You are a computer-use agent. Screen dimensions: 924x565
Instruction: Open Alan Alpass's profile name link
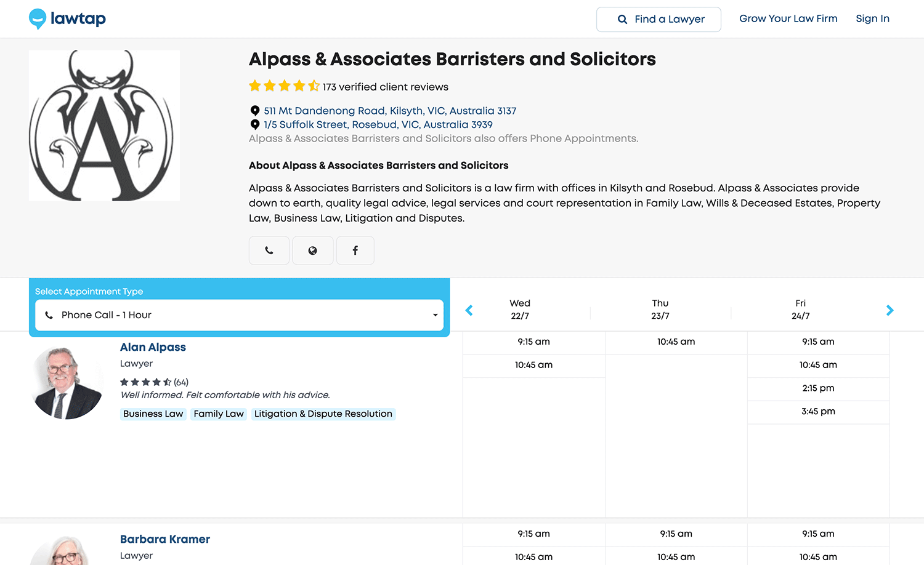click(153, 347)
